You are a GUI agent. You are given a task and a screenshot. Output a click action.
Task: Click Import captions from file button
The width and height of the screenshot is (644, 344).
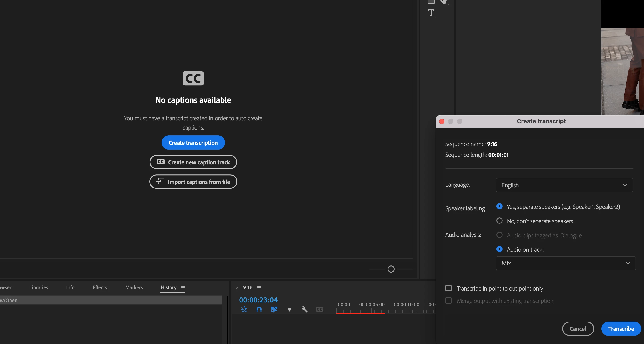pyautogui.click(x=193, y=182)
